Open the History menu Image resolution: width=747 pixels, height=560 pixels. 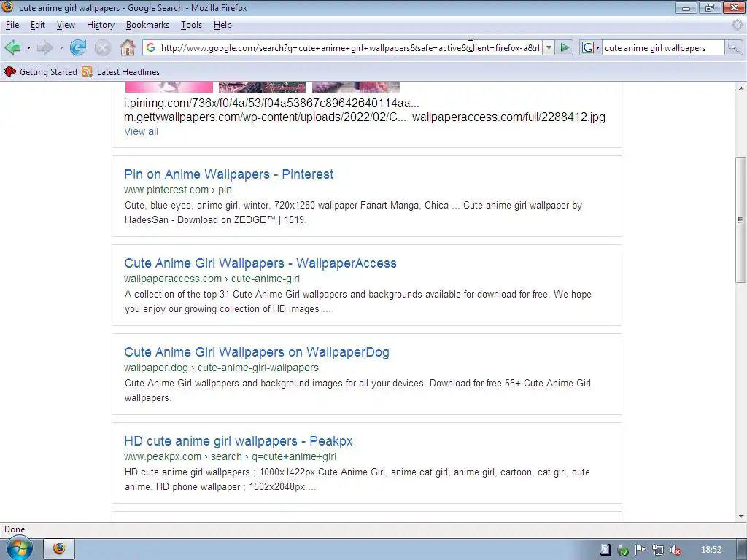pos(101,25)
